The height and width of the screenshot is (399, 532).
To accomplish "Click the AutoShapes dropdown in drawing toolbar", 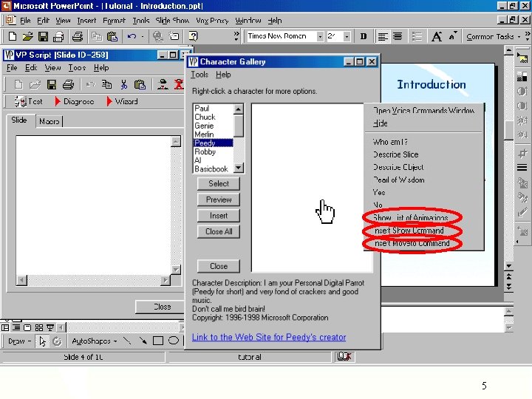I will pyautogui.click(x=95, y=341).
